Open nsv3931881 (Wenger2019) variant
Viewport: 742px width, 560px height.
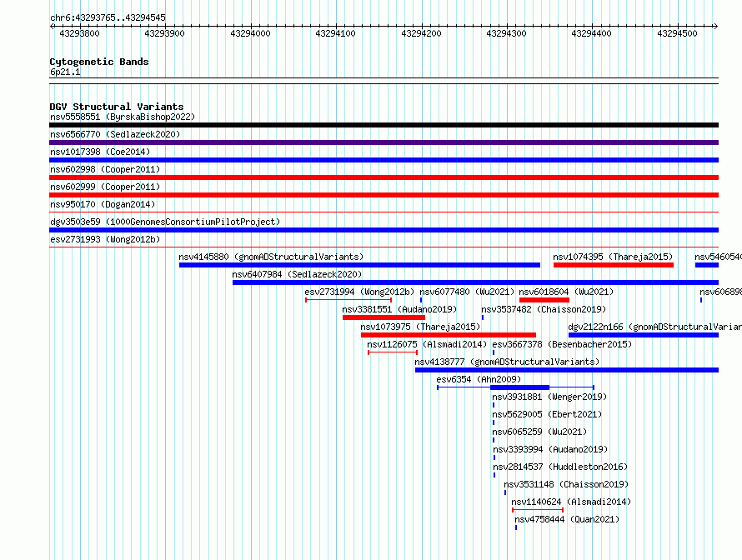(549, 397)
